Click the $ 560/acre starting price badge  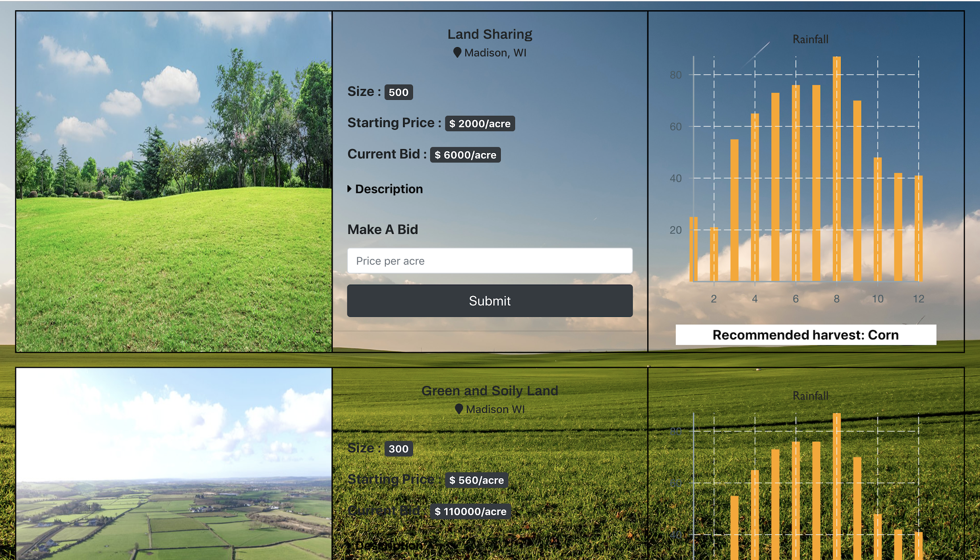476,480
